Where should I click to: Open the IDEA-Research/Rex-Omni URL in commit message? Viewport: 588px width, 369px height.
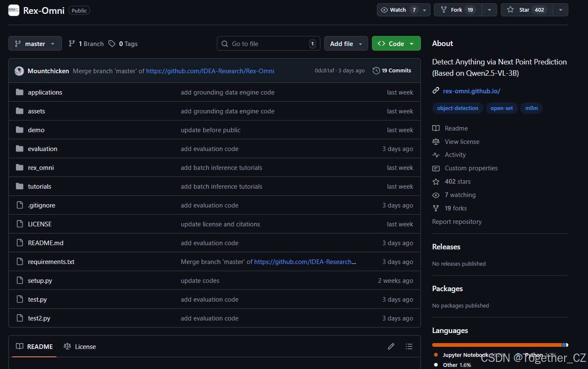click(210, 71)
